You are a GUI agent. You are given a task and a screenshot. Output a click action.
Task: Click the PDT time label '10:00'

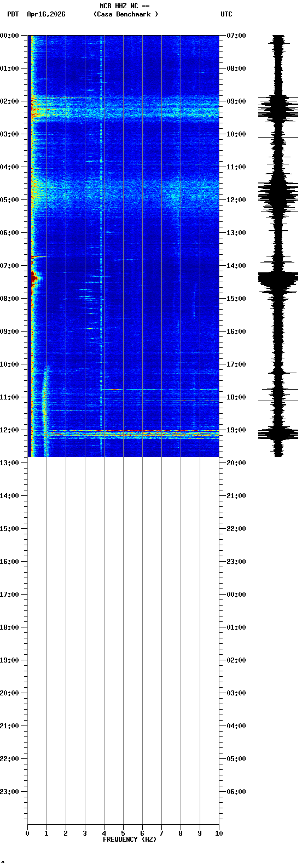(x=9, y=364)
